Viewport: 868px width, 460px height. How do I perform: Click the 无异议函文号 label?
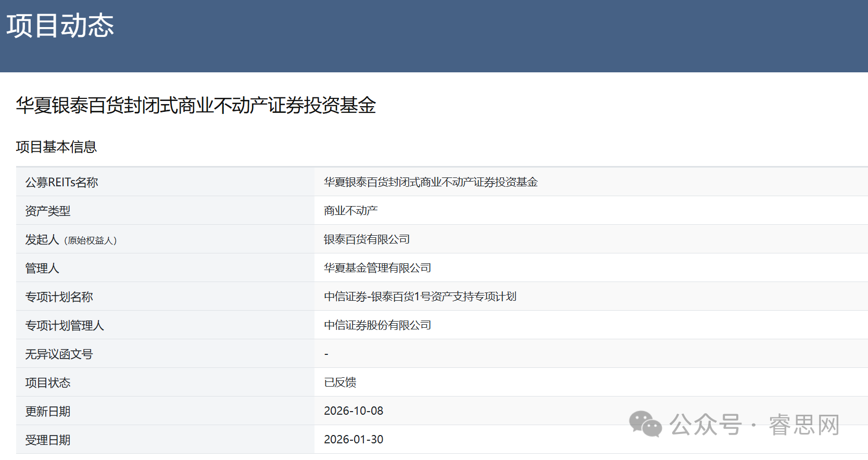[59, 354]
